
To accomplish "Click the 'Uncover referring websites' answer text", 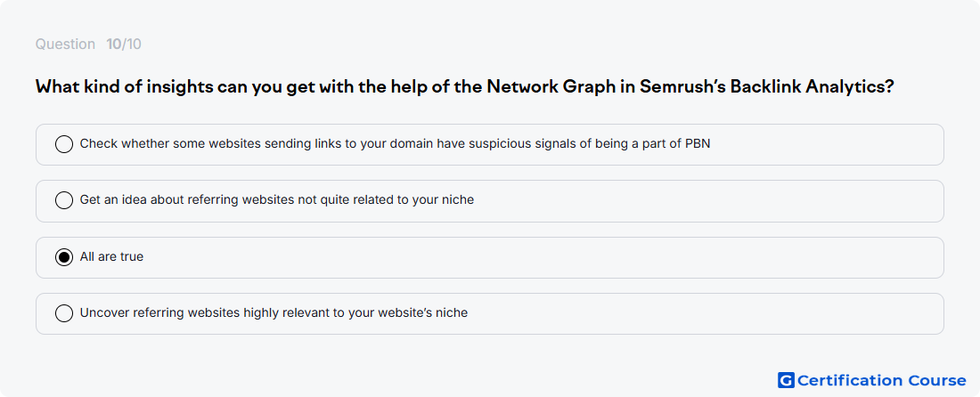I will point(274,312).
